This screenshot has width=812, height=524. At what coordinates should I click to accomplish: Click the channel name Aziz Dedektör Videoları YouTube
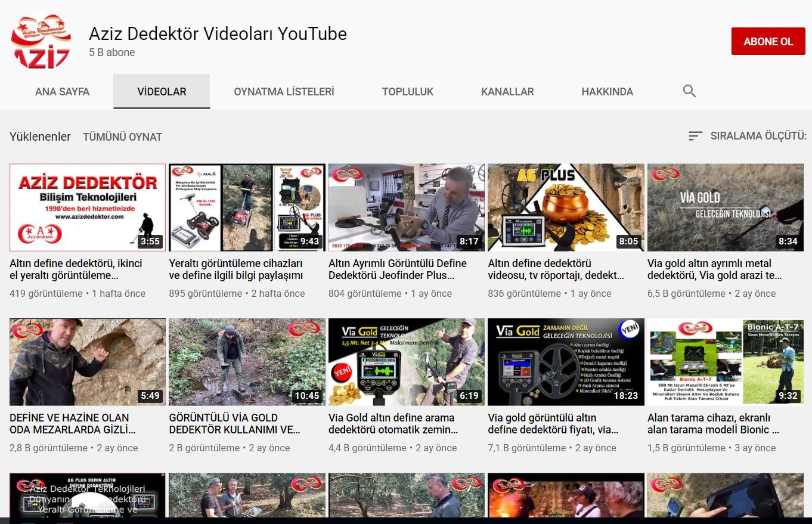(x=218, y=34)
